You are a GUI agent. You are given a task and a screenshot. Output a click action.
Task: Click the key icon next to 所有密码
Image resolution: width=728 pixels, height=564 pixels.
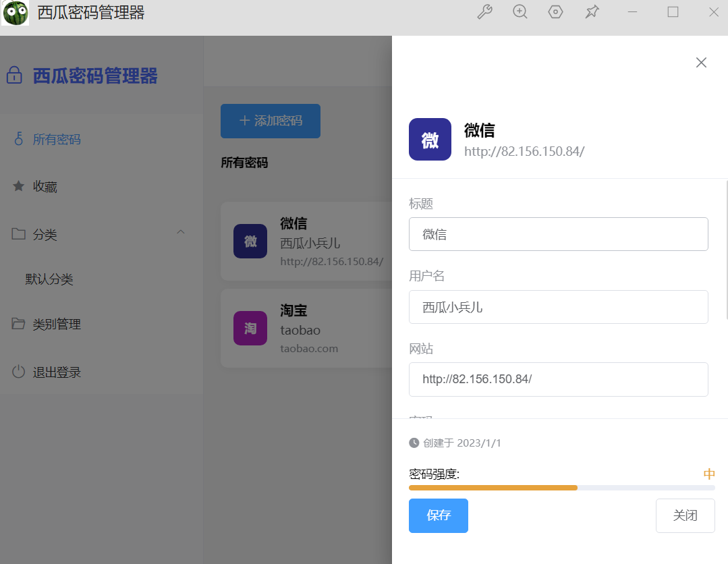coord(19,138)
